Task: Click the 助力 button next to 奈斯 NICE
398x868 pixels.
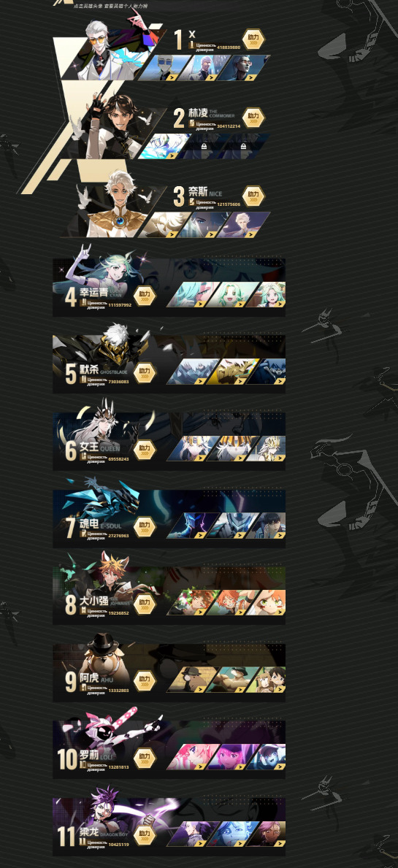Action: 253,195
